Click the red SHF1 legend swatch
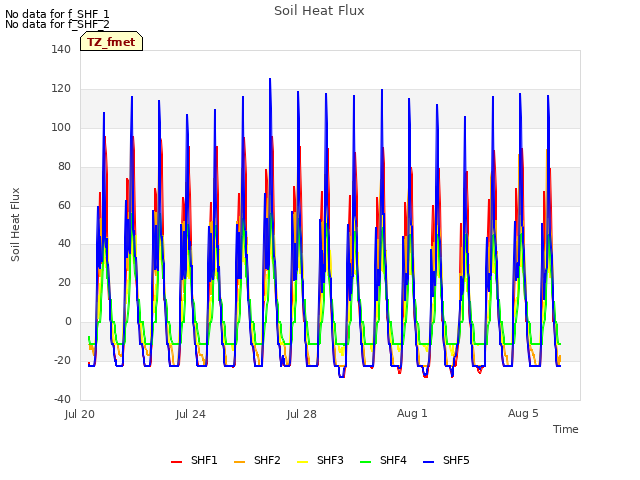This screenshot has width=640, height=480. click(x=176, y=461)
